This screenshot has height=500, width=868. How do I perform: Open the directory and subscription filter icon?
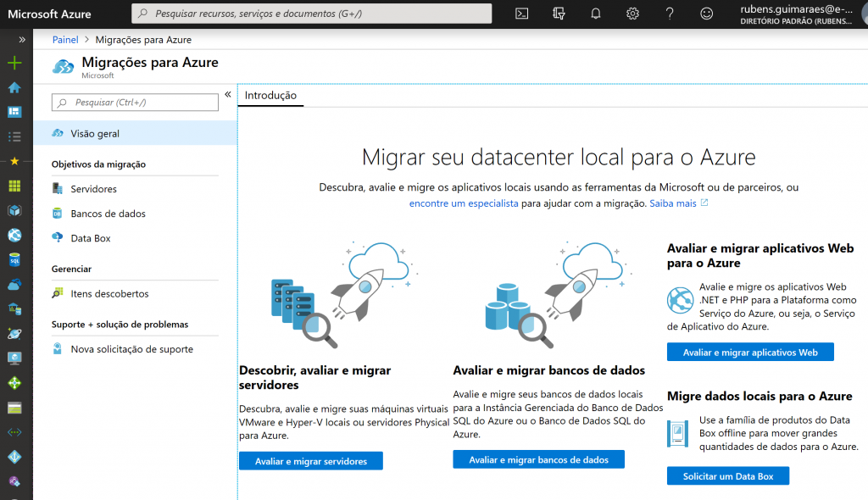click(x=558, y=14)
